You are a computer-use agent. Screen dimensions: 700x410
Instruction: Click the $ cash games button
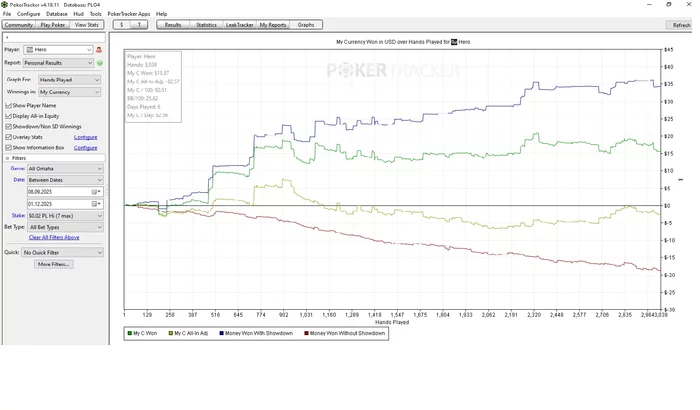(121, 25)
